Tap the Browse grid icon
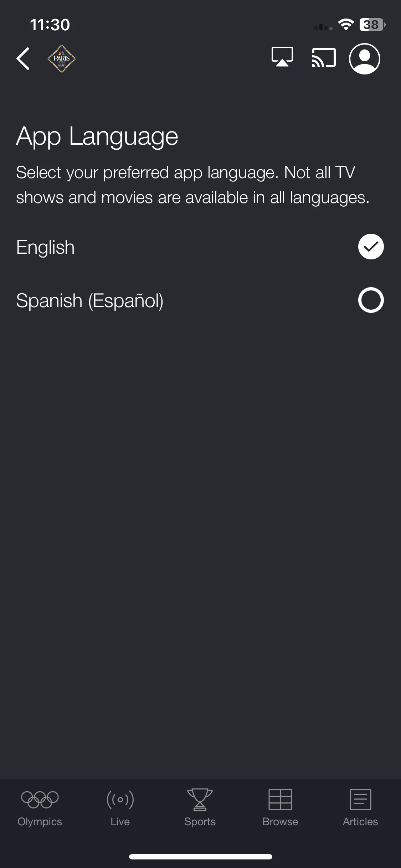The image size is (401, 868). point(280,799)
